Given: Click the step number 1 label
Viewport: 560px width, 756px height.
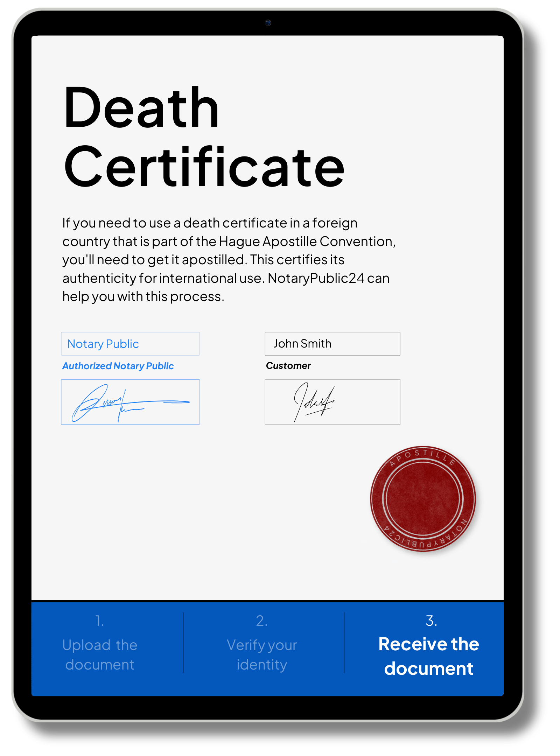Looking at the screenshot, I should point(100,621).
